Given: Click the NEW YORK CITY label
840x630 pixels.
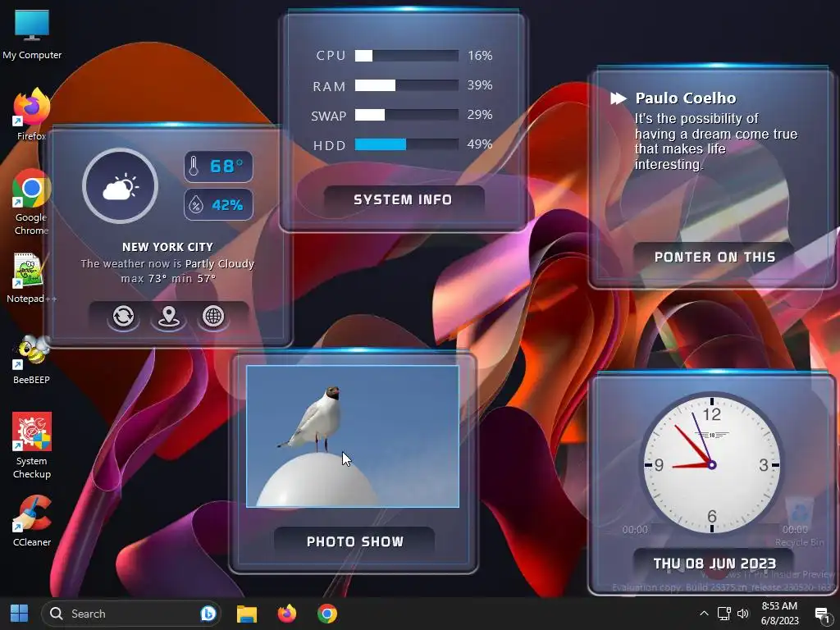Looking at the screenshot, I should click(x=167, y=247).
